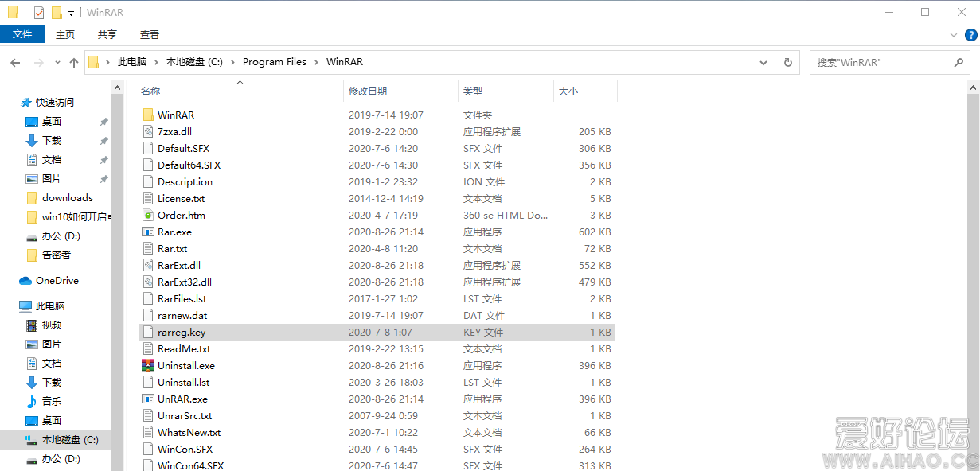Open the recent locations dropdown arrow
The height and width of the screenshot is (471, 980).
coord(57,62)
